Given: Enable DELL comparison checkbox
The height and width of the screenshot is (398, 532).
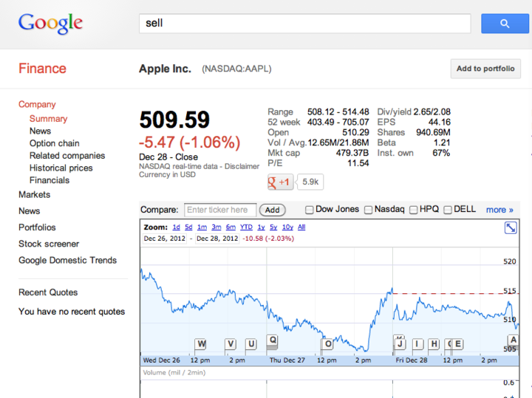Looking at the screenshot, I should [448, 210].
